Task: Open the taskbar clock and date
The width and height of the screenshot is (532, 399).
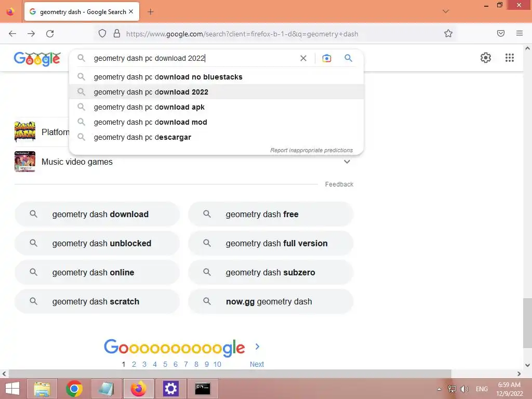Action: [509, 389]
